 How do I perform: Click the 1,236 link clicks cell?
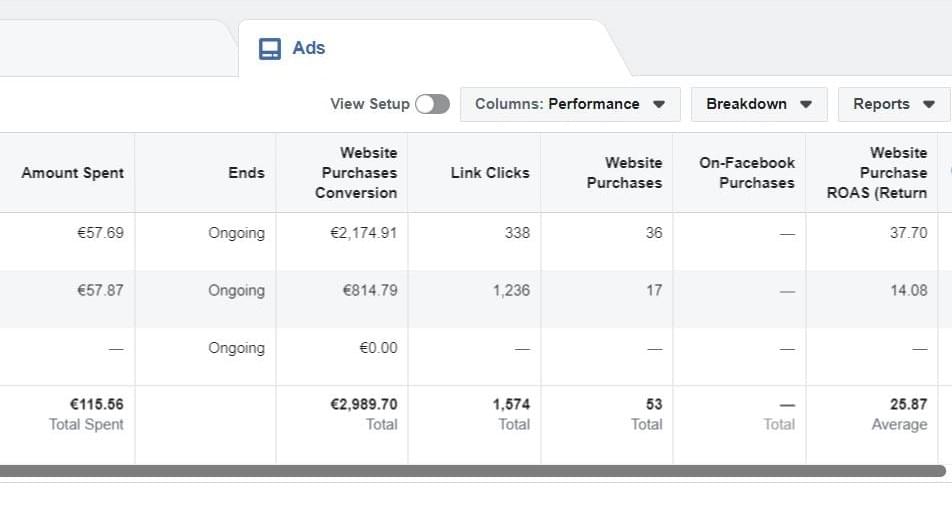click(x=511, y=291)
